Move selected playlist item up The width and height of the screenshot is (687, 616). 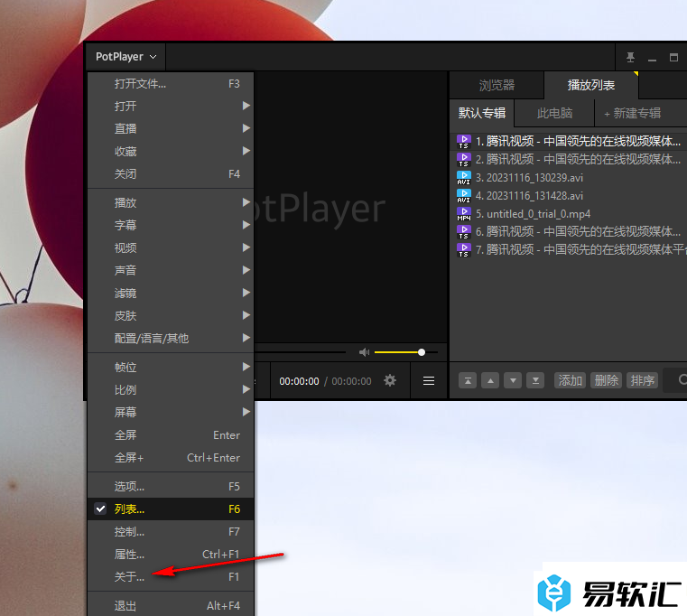490,380
